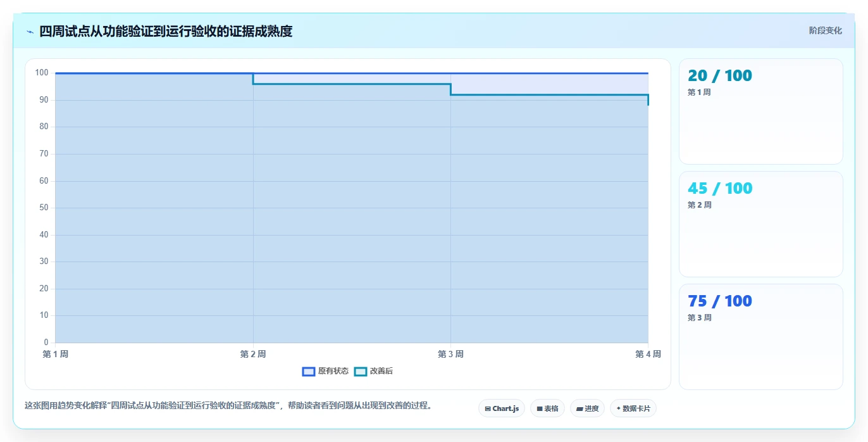Toggle the 原有状态 legend swatch

click(x=309, y=371)
